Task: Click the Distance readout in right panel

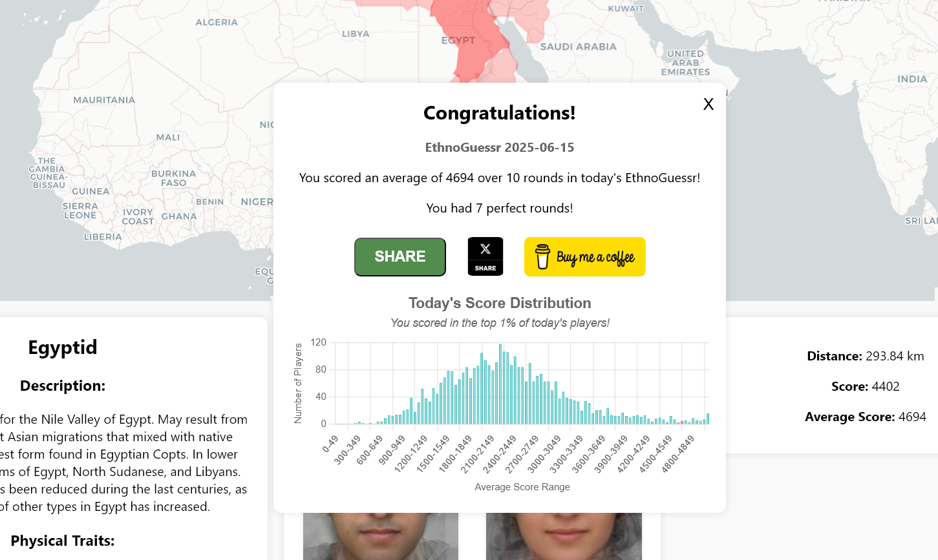Action: click(x=866, y=356)
